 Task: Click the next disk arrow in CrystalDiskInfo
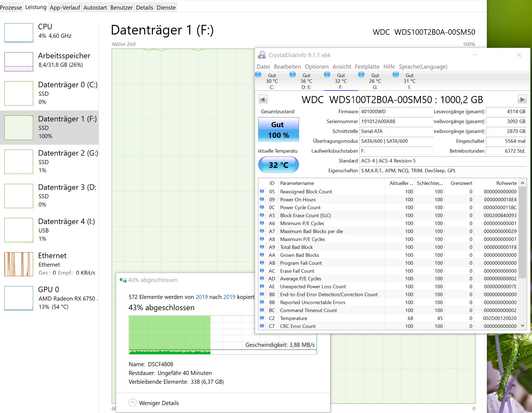(522, 99)
